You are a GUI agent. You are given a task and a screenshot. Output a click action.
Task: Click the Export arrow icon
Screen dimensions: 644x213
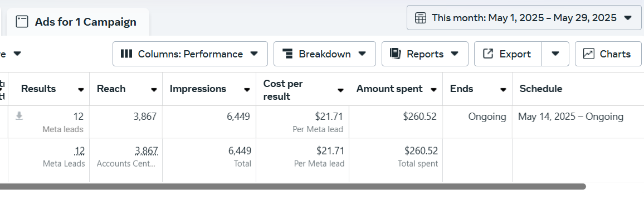(x=487, y=54)
